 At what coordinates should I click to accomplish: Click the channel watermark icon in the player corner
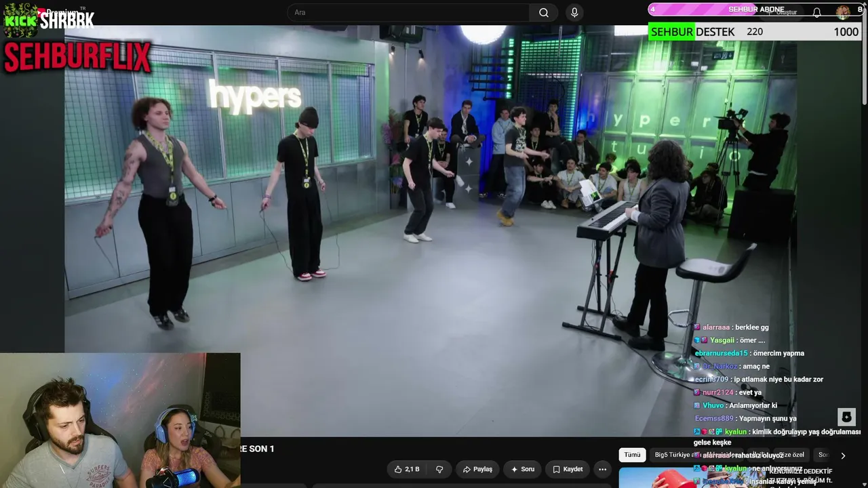[x=846, y=416]
